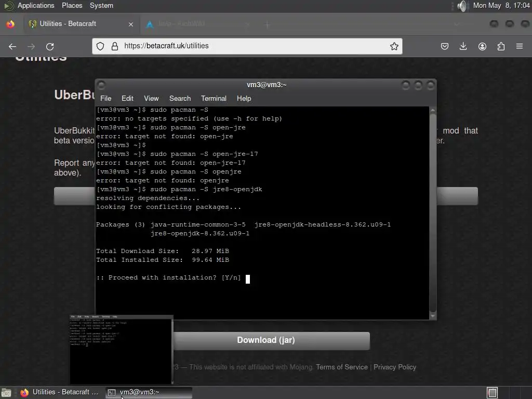Click the volume speaker icon

point(462,6)
